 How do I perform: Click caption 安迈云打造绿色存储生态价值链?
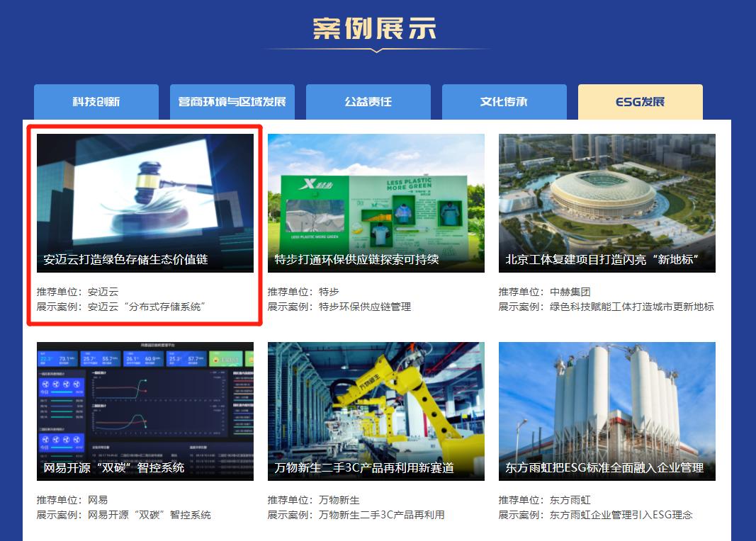point(126,260)
